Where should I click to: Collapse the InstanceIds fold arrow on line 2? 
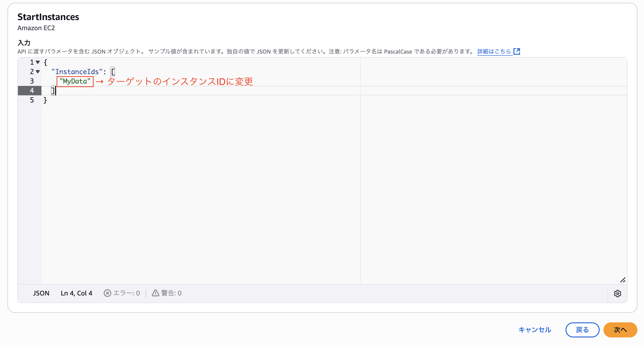pos(38,72)
